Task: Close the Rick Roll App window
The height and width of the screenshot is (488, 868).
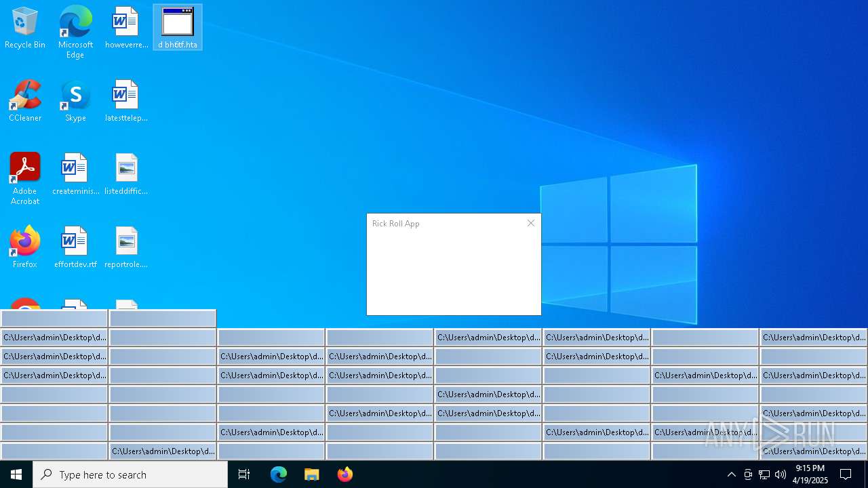Action: click(x=531, y=223)
